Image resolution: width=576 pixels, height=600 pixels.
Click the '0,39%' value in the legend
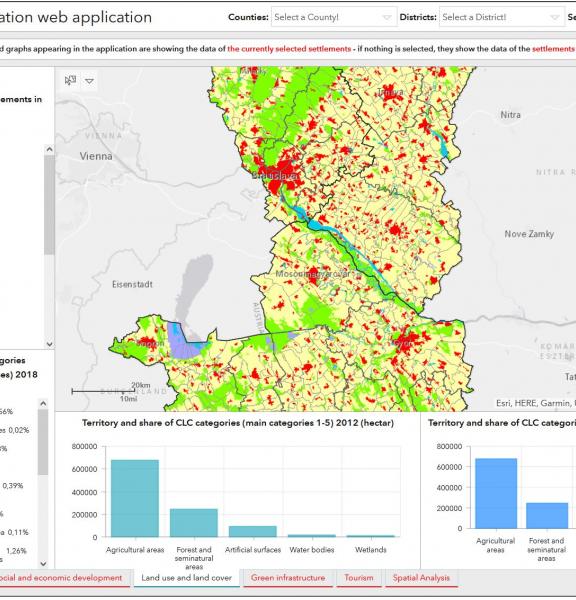tap(13, 486)
